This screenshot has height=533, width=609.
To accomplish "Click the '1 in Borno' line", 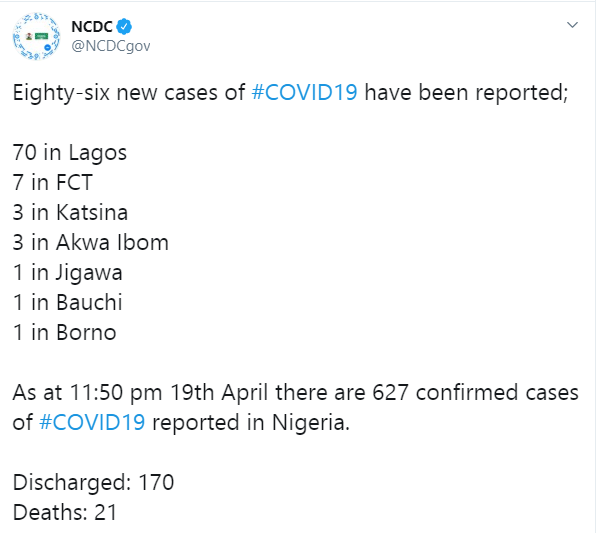I will (x=64, y=333).
